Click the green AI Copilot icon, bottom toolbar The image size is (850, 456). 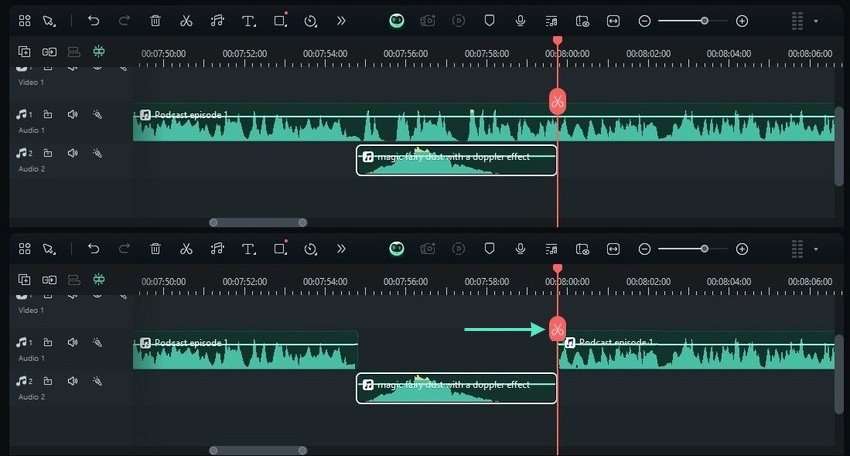(397, 248)
